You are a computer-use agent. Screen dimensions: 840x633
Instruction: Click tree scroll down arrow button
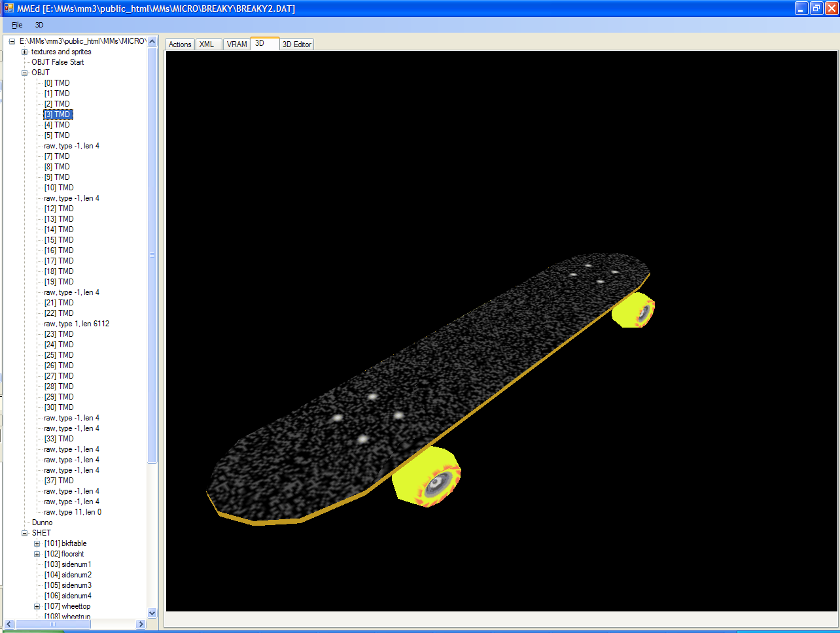tap(152, 613)
